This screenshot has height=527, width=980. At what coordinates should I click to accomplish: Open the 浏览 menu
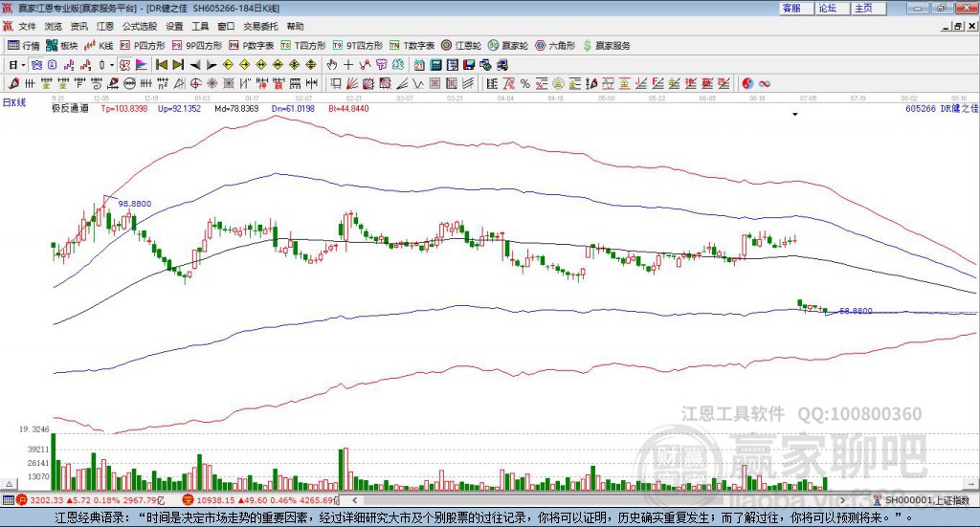[54, 26]
